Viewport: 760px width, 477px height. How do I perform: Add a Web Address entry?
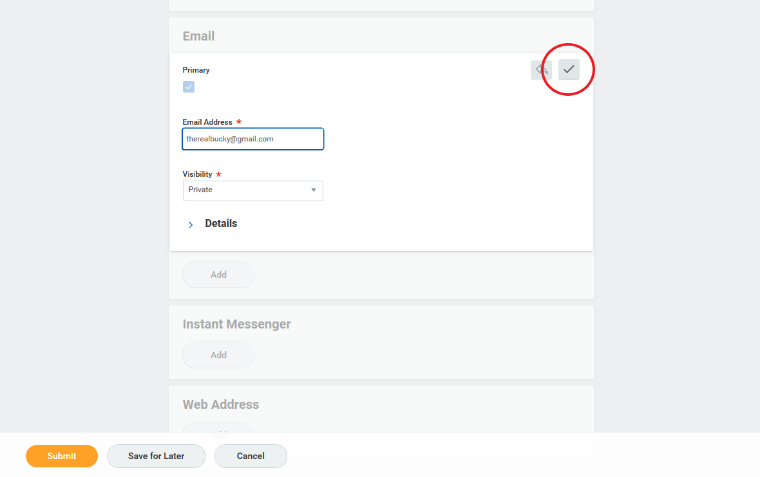click(218, 429)
